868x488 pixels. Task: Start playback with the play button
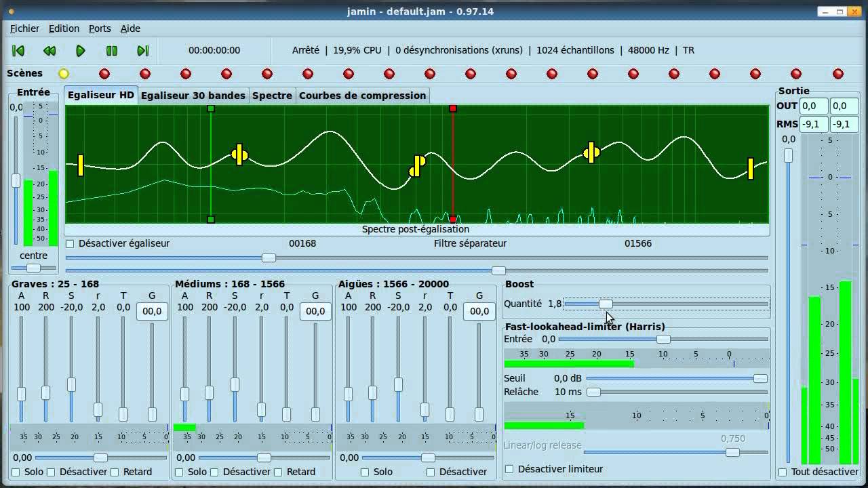[81, 50]
